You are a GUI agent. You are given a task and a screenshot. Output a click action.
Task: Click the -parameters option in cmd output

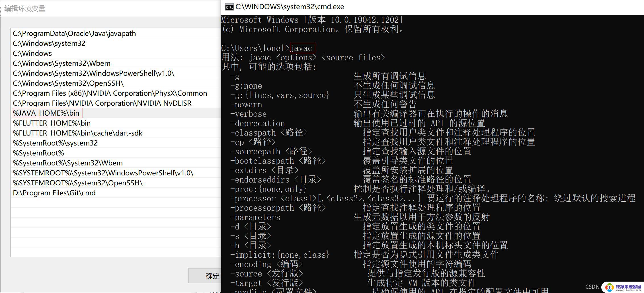click(x=255, y=217)
